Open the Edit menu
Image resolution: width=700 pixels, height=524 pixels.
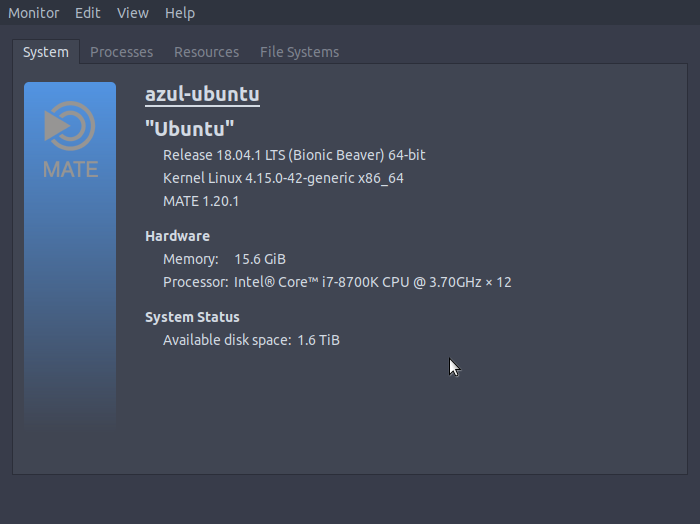[88, 13]
